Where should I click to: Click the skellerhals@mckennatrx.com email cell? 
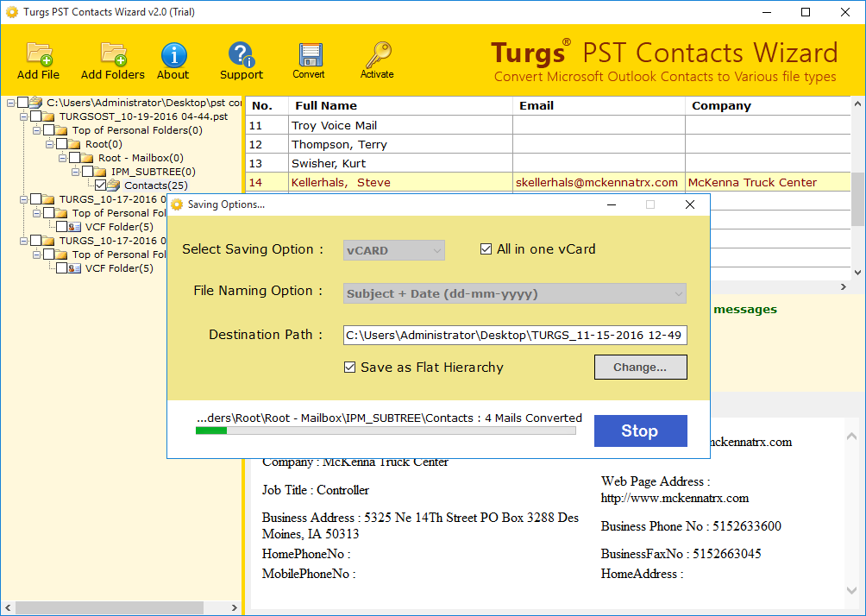(597, 182)
